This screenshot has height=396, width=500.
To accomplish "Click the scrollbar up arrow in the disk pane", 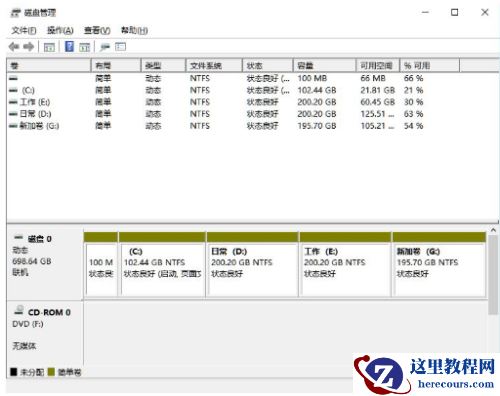I will point(493,230).
